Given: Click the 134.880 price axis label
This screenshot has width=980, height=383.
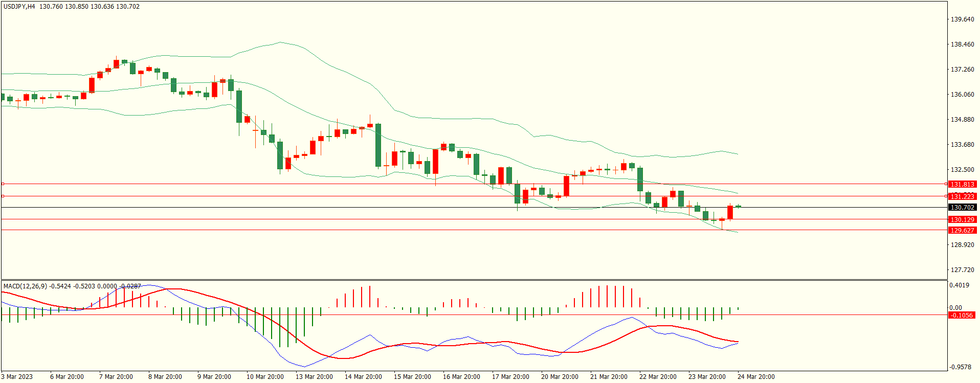Looking at the screenshot, I should coord(962,120).
